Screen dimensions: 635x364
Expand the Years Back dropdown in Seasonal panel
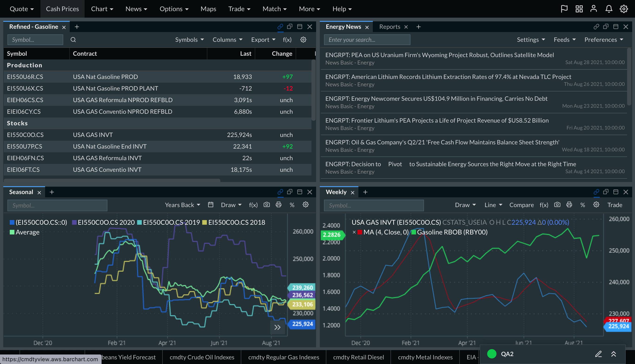[x=181, y=205]
